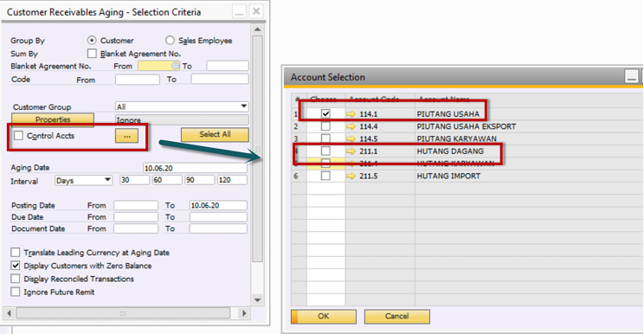Click link arrow icon for account 114.5
The height and width of the screenshot is (334, 644).
point(351,138)
